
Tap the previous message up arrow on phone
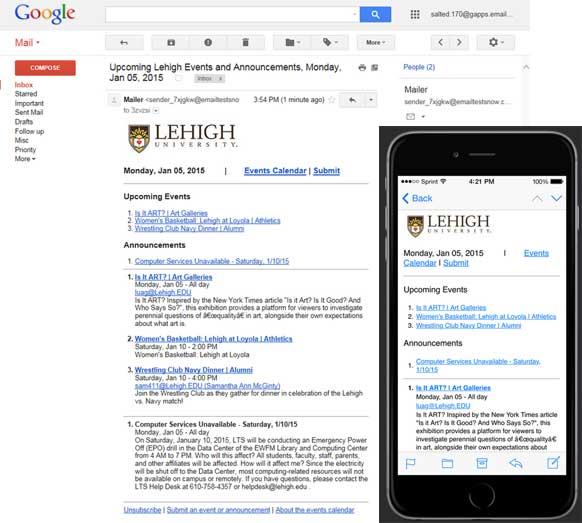pos(536,198)
